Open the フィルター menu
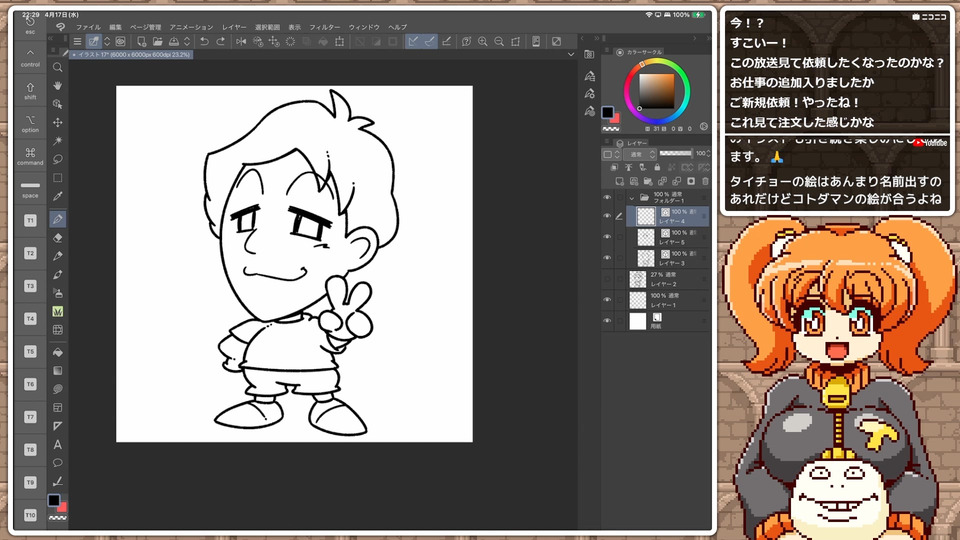This screenshot has width=960, height=540. (x=324, y=27)
